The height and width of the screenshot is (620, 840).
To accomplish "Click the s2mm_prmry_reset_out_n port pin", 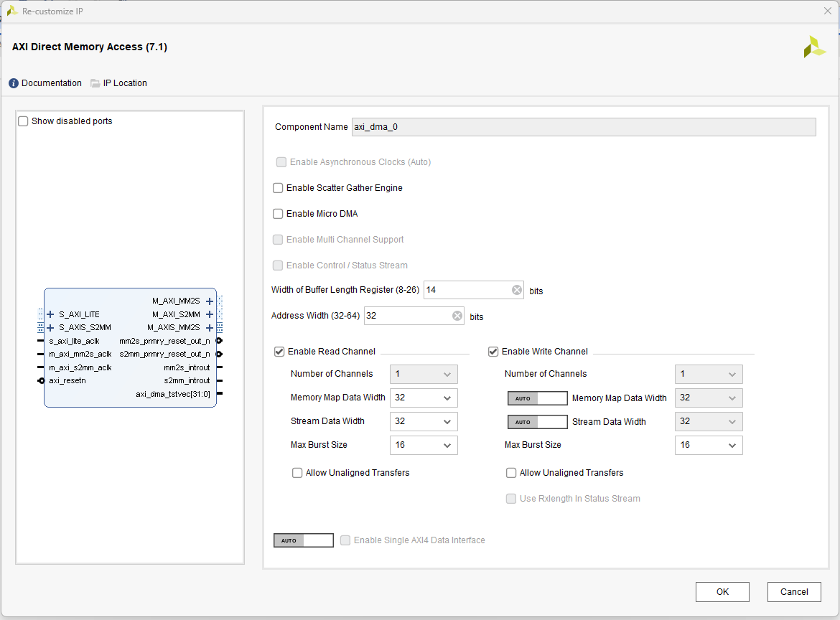I will pos(219,354).
